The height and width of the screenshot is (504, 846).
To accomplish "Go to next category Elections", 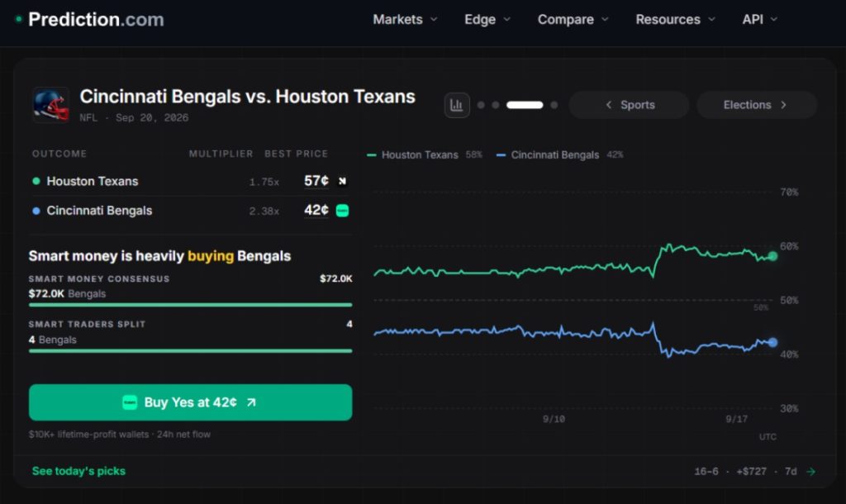I will point(757,105).
